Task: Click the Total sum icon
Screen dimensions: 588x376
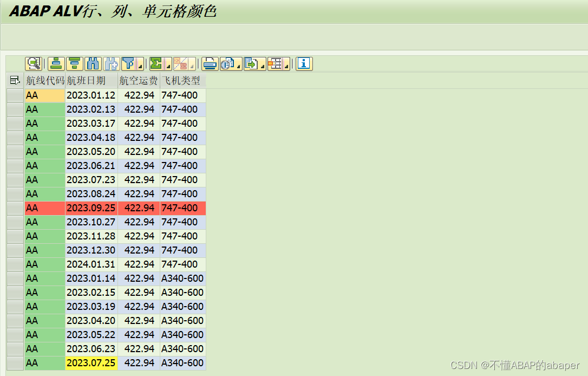Action: point(157,64)
